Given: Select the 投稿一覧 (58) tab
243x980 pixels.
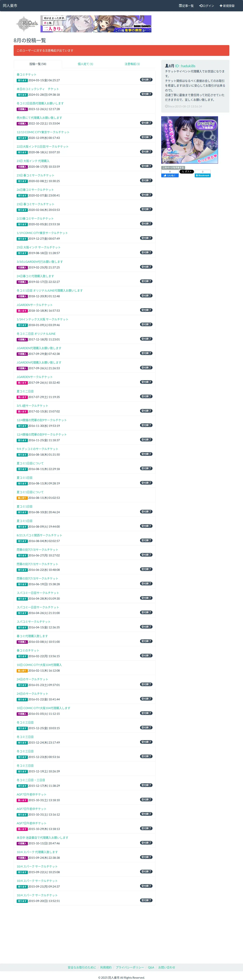Looking at the screenshot, I should [38, 64].
